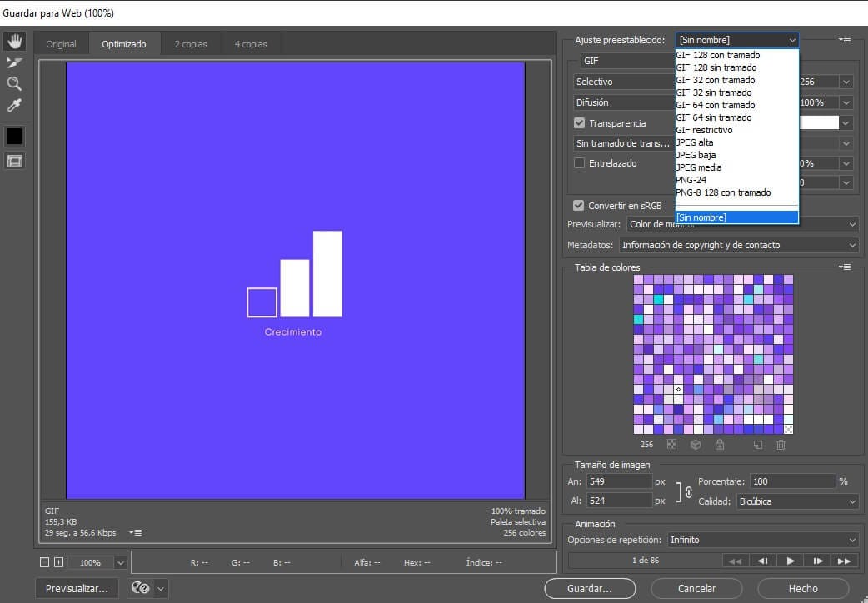The height and width of the screenshot is (603, 868).
Task: Open the Metadatos dropdown
Action: [738, 245]
